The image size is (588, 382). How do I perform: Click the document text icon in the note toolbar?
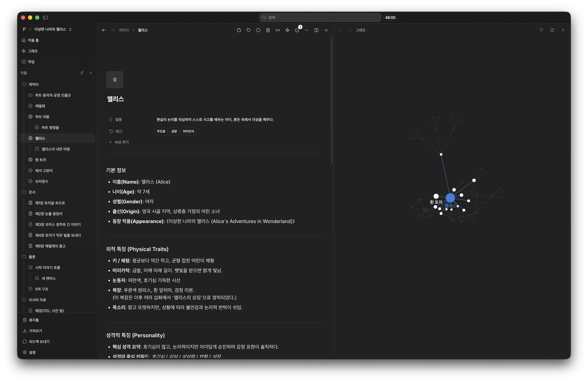pyautogui.click(x=268, y=30)
